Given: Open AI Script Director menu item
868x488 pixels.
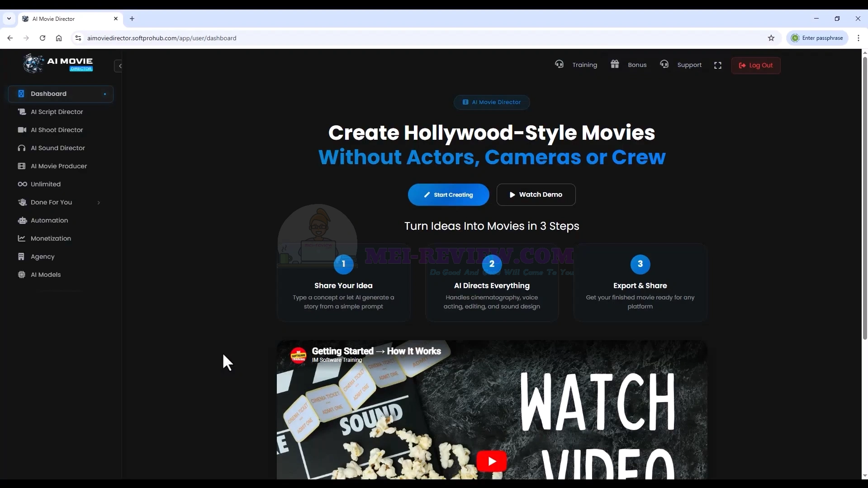Looking at the screenshot, I should point(61,112).
